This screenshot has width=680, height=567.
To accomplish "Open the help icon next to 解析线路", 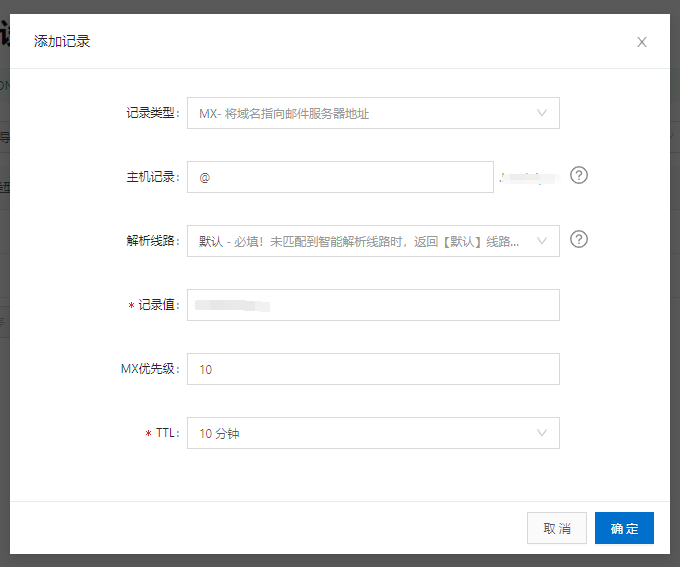I will coord(579,239).
